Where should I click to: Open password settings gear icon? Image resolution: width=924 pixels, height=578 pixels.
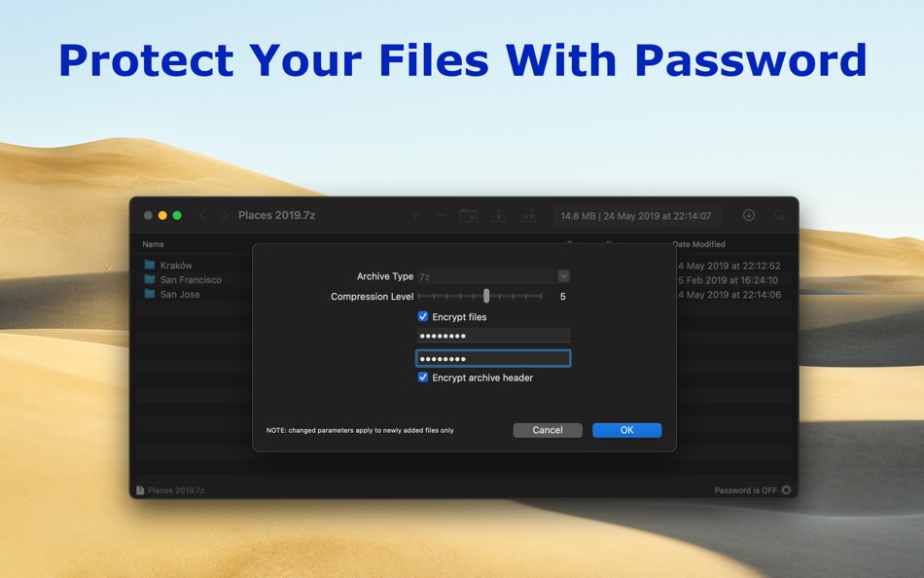786,490
